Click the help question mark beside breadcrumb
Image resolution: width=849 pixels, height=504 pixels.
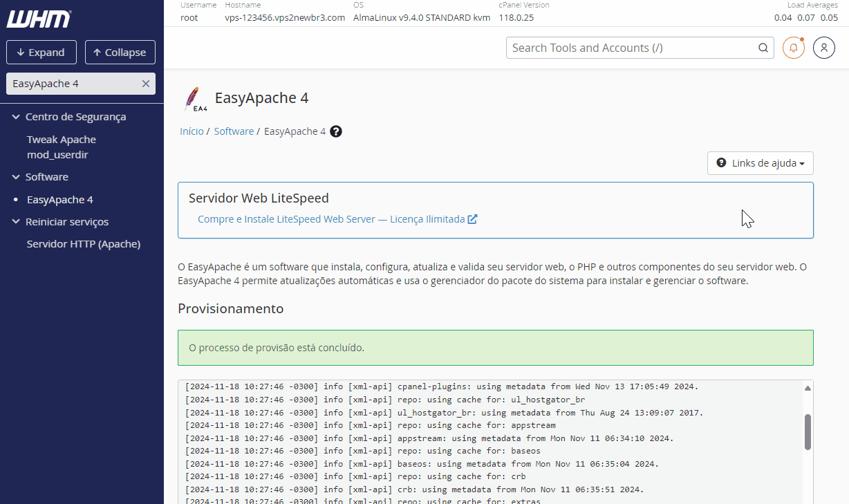[336, 131]
